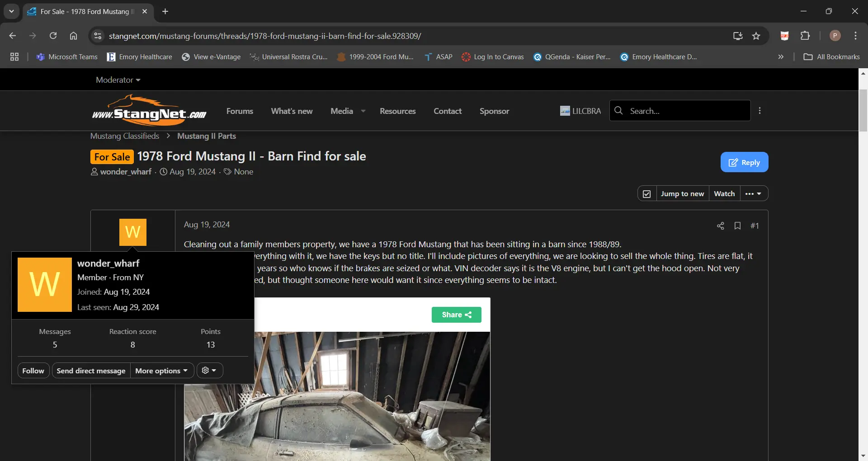
Task: Click the blue Reply button
Action: [x=744, y=162]
